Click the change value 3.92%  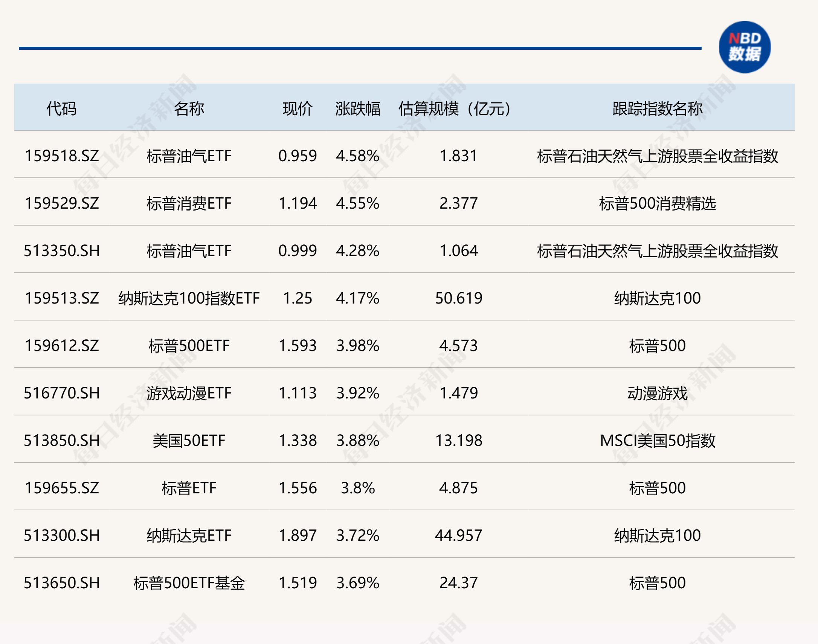click(358, 393)
